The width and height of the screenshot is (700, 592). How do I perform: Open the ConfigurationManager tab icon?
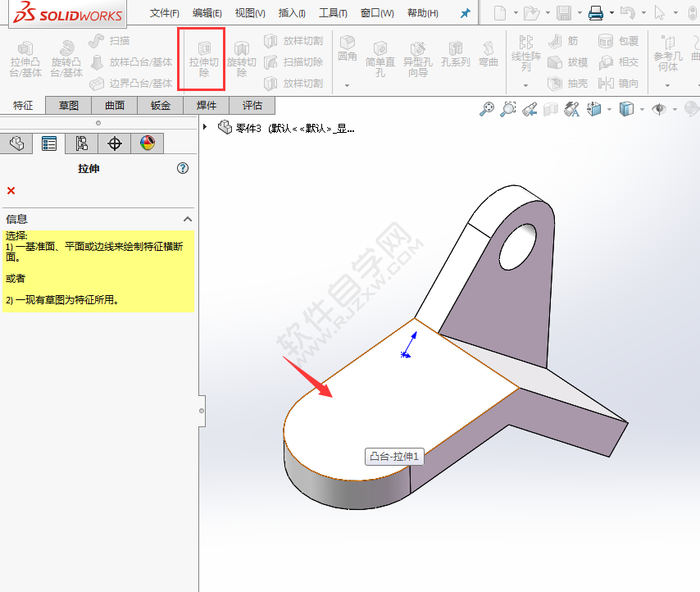(x=82, y=143)
